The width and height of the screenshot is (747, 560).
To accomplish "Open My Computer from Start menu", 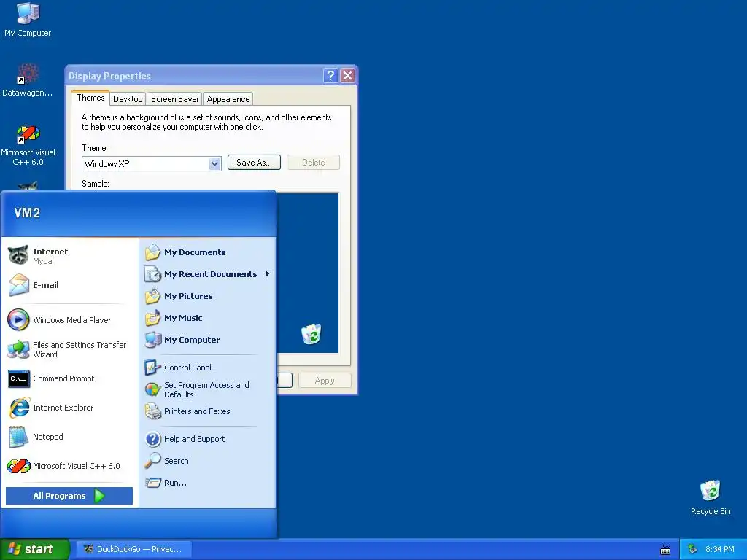I will [x=208, y=340].
